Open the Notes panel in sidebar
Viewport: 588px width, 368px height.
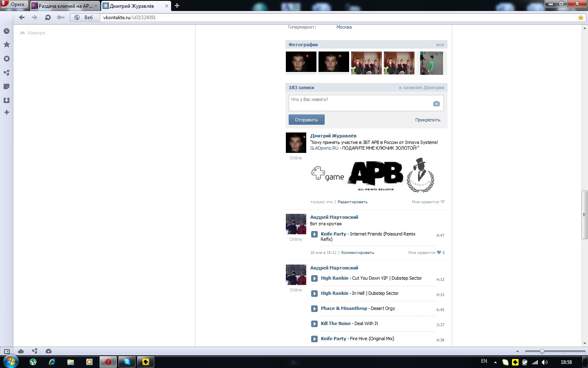[7, 86]
